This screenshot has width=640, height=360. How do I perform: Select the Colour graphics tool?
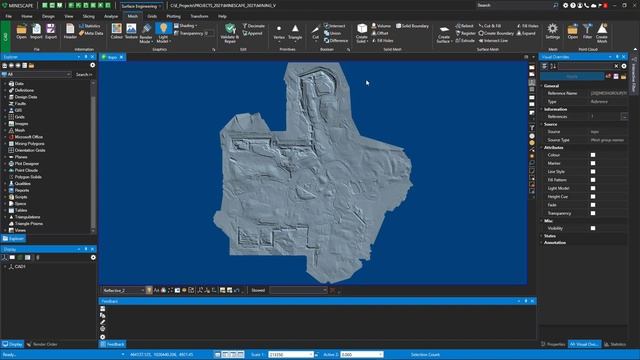pyautogui.click(x=117, y=31)
